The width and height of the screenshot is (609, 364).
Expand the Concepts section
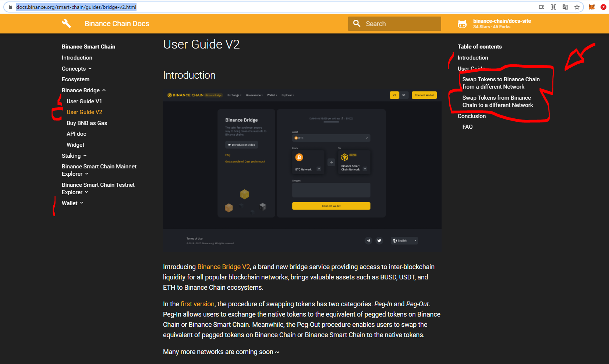pyautogui.click(x=77, y=69)
